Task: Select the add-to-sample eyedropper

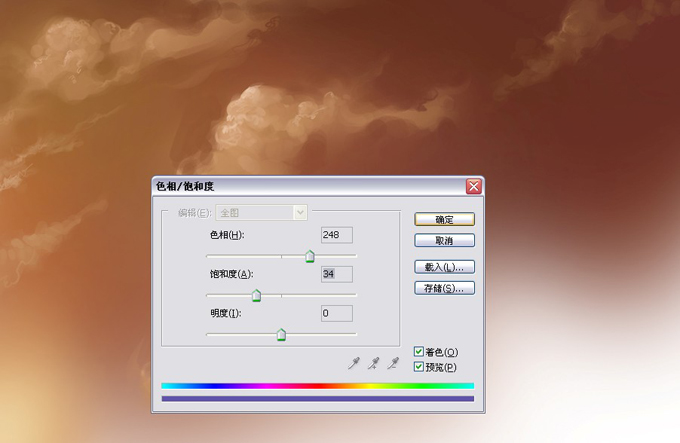Action: [x=373, y=363]
